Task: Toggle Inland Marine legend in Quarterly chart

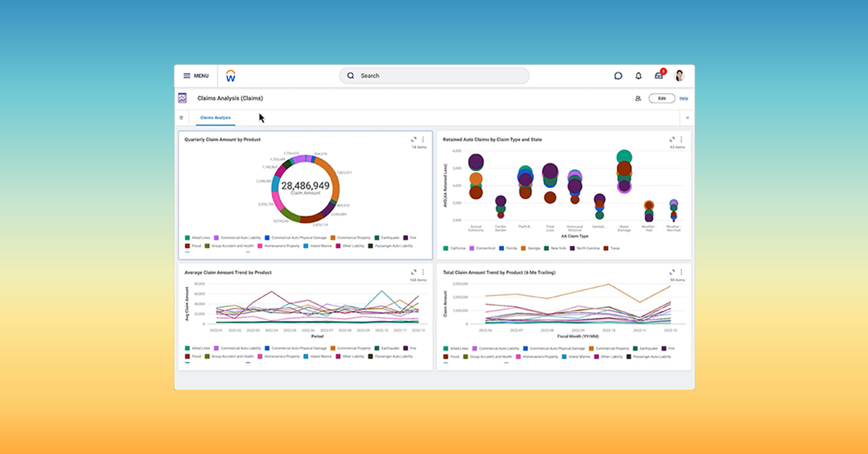Action: [318, 246]
